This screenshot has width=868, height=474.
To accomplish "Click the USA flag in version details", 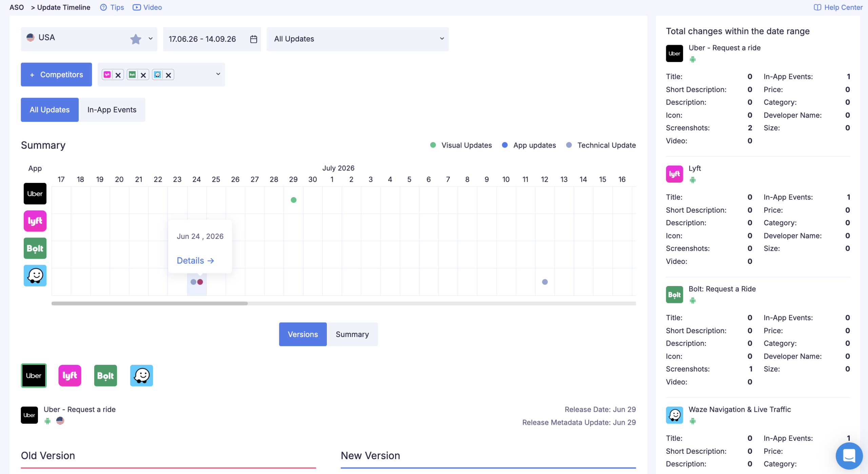I will coord(60,421).
